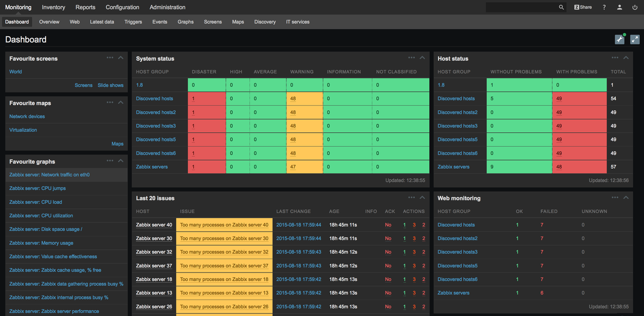Collapse the Web monitoring widget
Viewport: 644px width, 316px height.
[626, 197]
